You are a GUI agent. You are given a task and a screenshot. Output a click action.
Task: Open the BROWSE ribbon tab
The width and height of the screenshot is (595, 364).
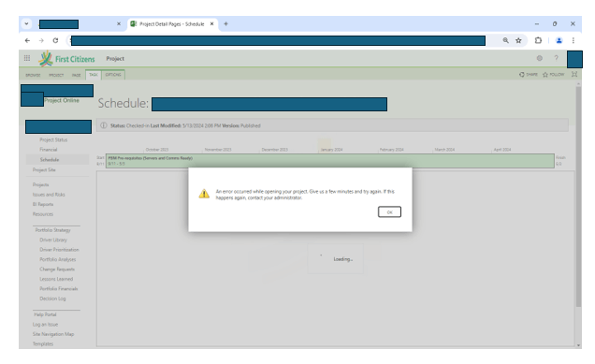coord(33,75)
